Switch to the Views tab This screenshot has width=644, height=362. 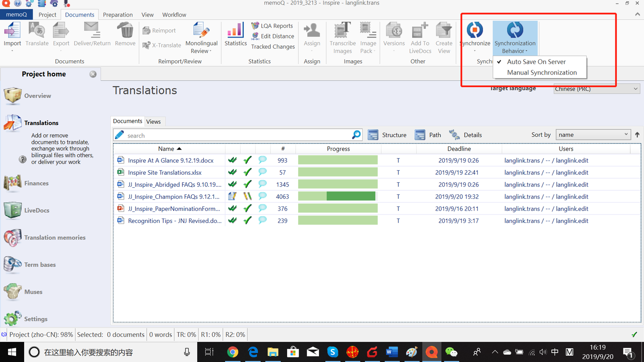pos(153,122)
